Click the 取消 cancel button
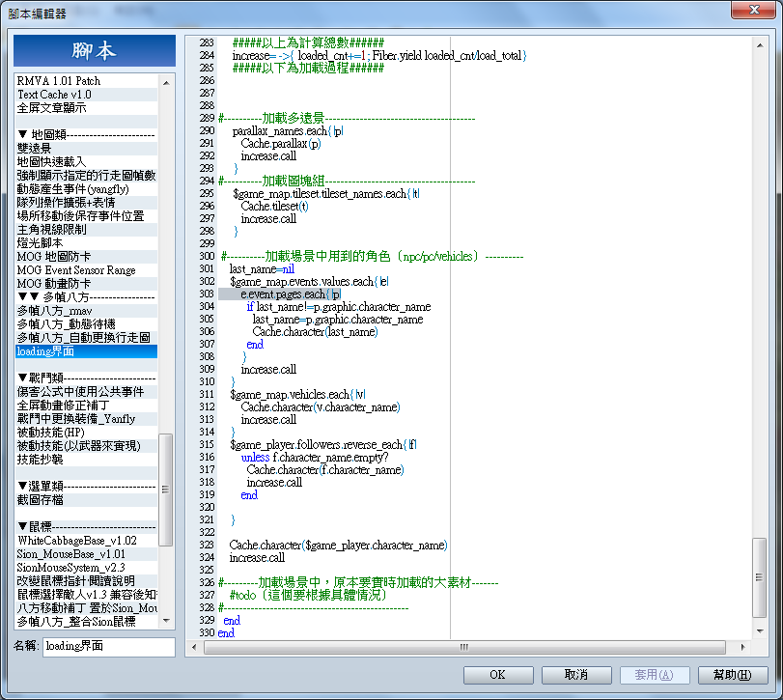This screenshot has height=700, width=783. point(576,675)
